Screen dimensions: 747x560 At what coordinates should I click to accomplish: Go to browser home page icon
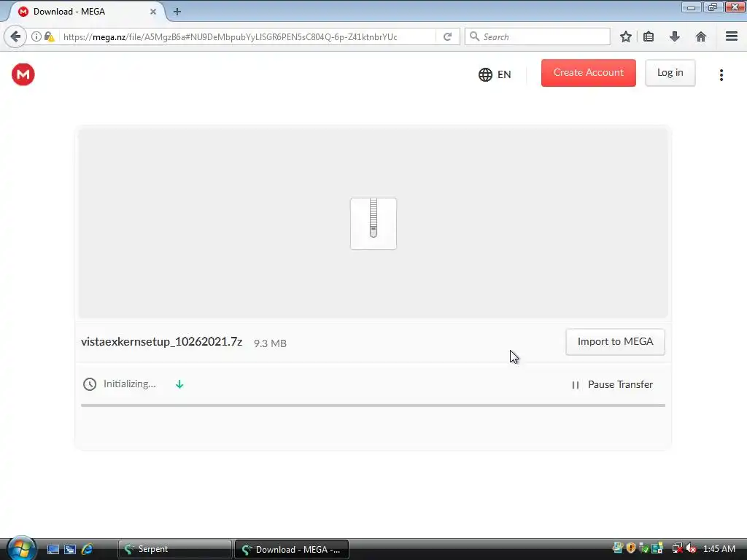[x=701, y=36]
